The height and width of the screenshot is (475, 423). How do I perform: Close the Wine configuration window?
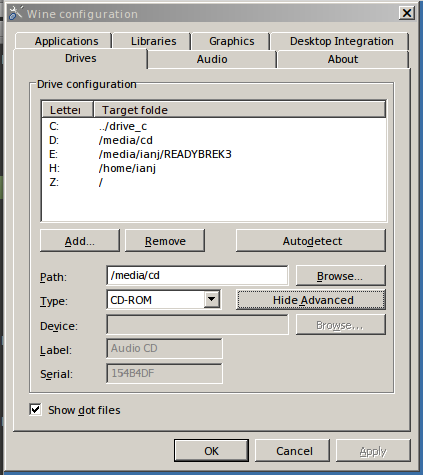407,13
